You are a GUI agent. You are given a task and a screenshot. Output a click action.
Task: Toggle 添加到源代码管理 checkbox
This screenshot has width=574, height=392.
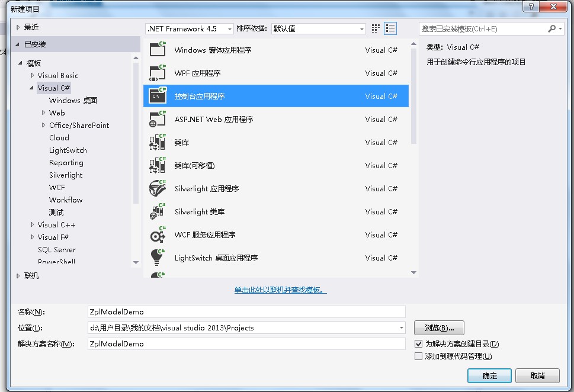click(418, 356)
